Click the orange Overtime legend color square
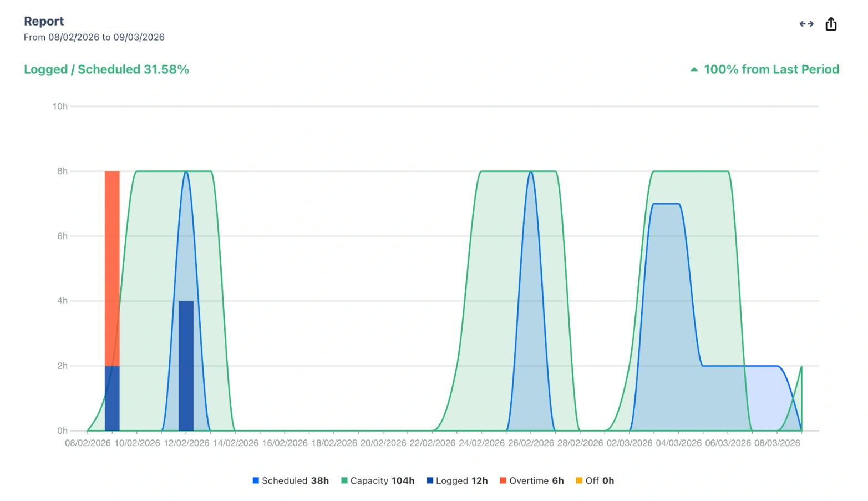Screen dimensions: 868x501 [x=503, y=480]
